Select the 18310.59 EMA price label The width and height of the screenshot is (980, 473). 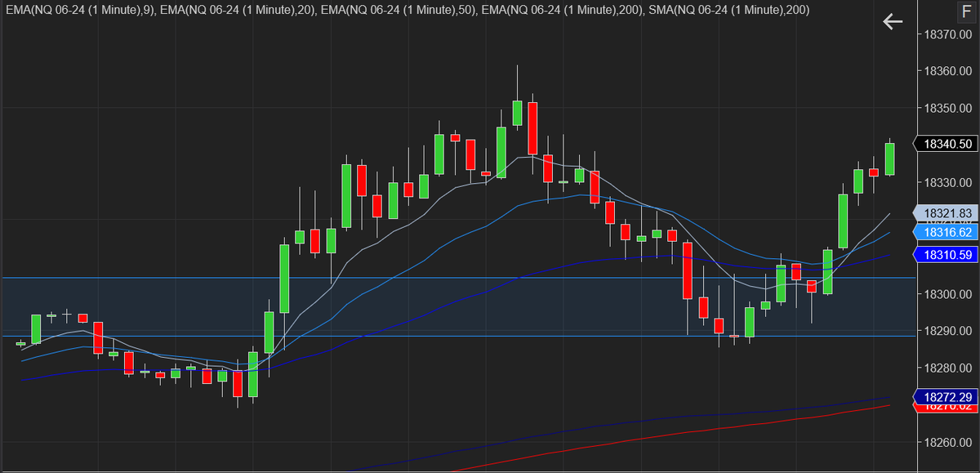coord(946,255)
